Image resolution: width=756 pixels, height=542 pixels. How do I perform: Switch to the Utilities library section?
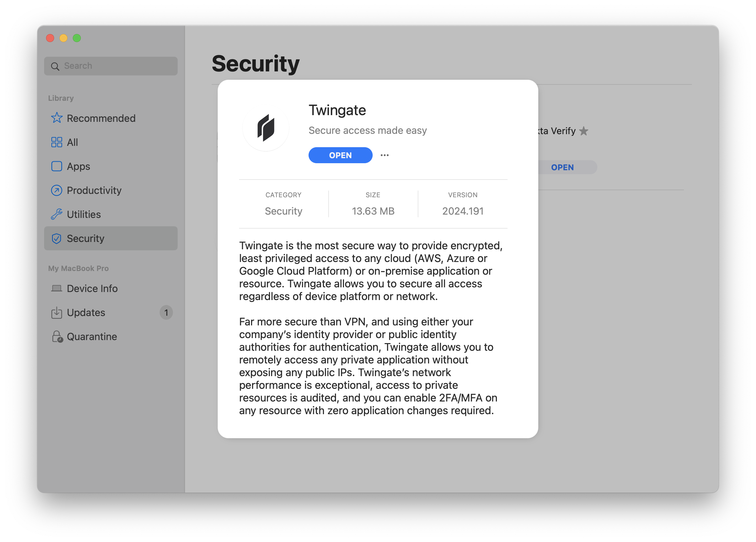pyautogui.click(x=111, y=214)
